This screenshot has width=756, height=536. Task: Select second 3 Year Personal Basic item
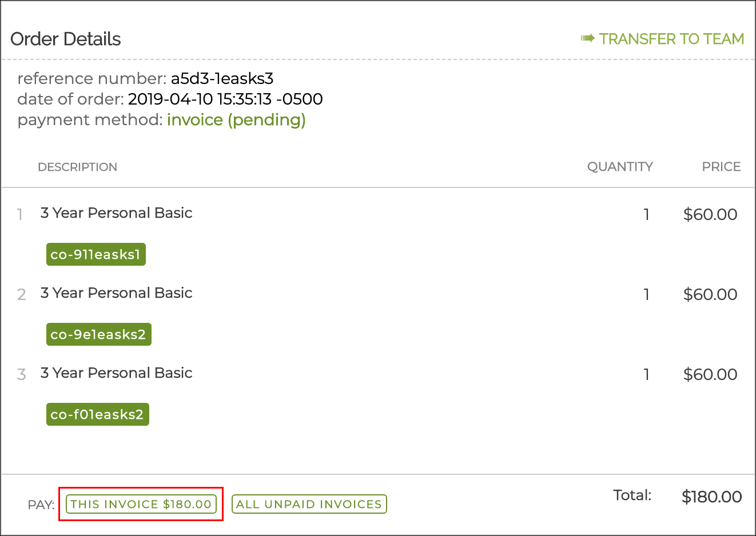pyautogui.click(x=116, y=293)
